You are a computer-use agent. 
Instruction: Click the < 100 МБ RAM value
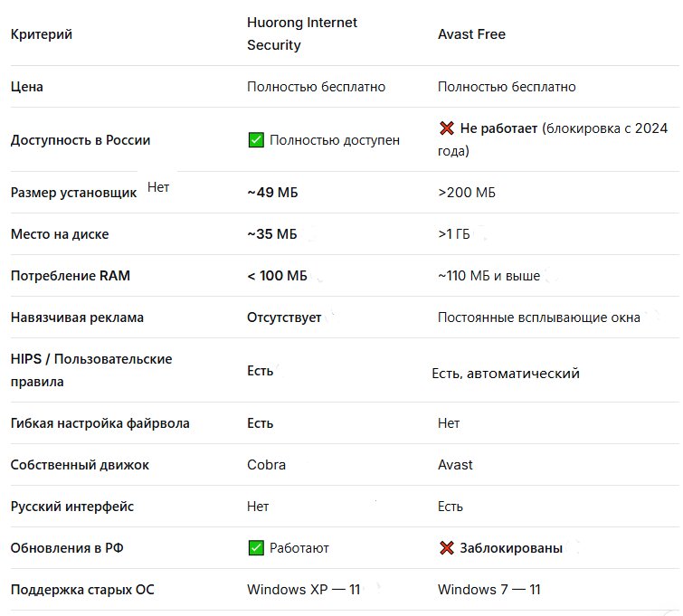coord(277,275)
